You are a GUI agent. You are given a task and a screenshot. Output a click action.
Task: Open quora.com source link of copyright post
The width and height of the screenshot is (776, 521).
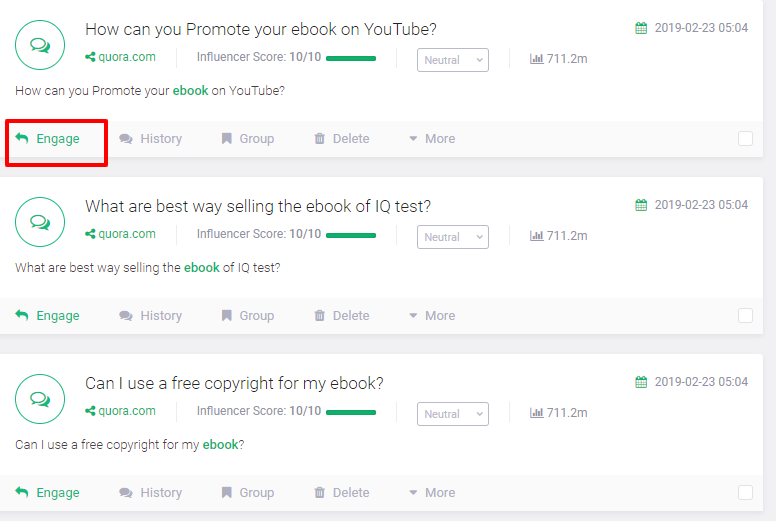click(x=126, y=411)
